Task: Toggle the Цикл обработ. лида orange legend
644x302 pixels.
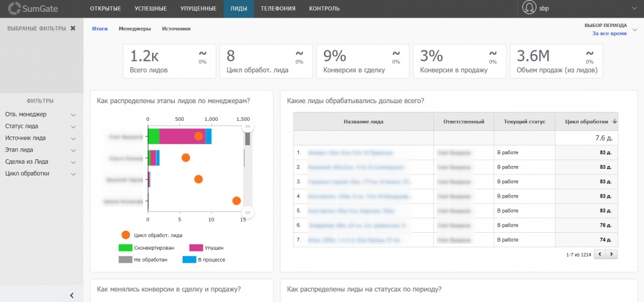Action: coord(126,235)
